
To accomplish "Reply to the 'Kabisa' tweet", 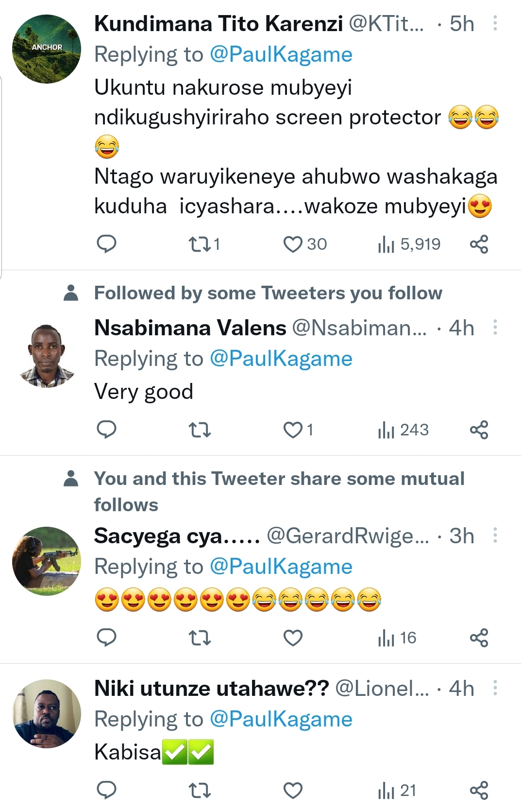I will coord(106,790).
